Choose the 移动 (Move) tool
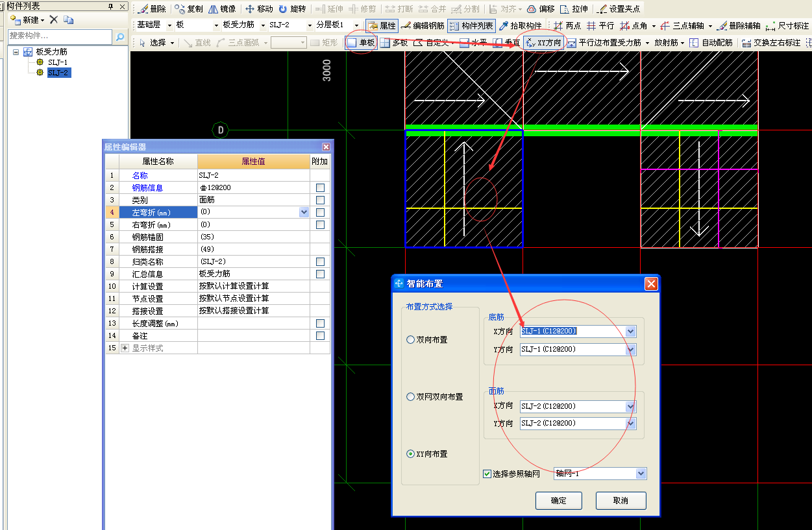812x530 pixels. tap(259, 9)
